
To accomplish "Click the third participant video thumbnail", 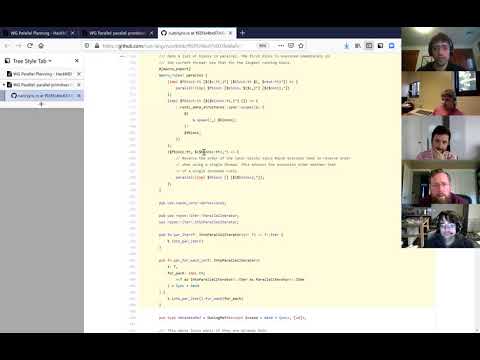I will coord(440,137).
